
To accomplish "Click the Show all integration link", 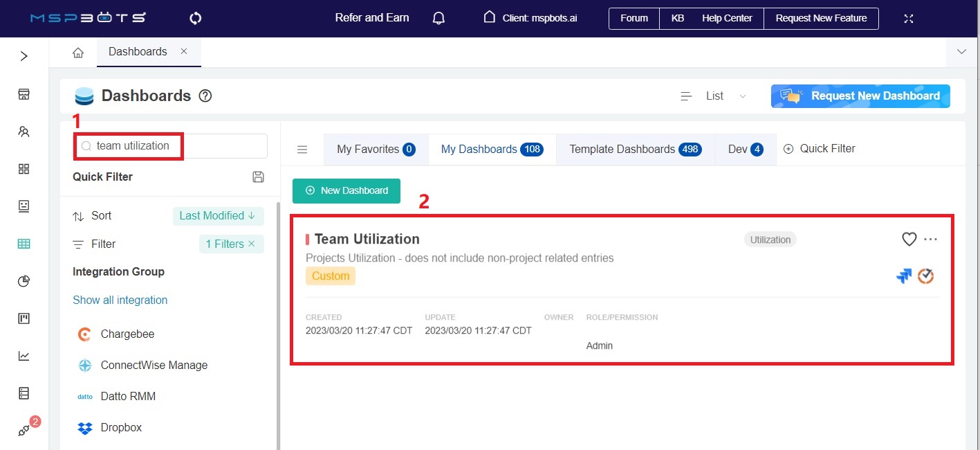I will coord(120,300).
